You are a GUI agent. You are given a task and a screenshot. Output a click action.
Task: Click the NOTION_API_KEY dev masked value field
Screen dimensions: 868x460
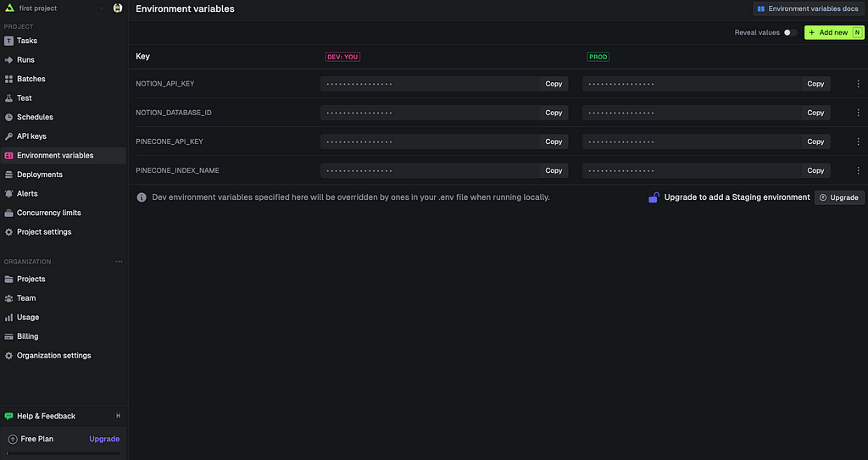pos(430,84)
